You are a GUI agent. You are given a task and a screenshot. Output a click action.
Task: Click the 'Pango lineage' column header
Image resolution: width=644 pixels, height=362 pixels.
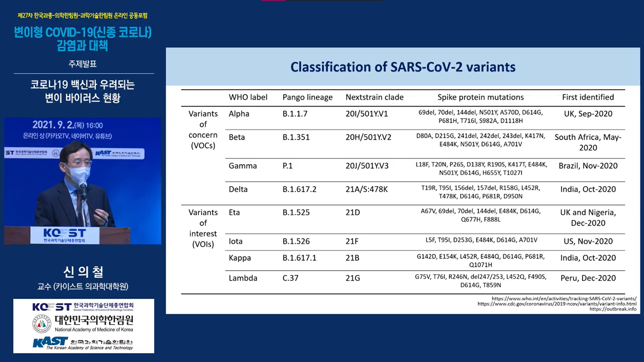coord(307,97)
